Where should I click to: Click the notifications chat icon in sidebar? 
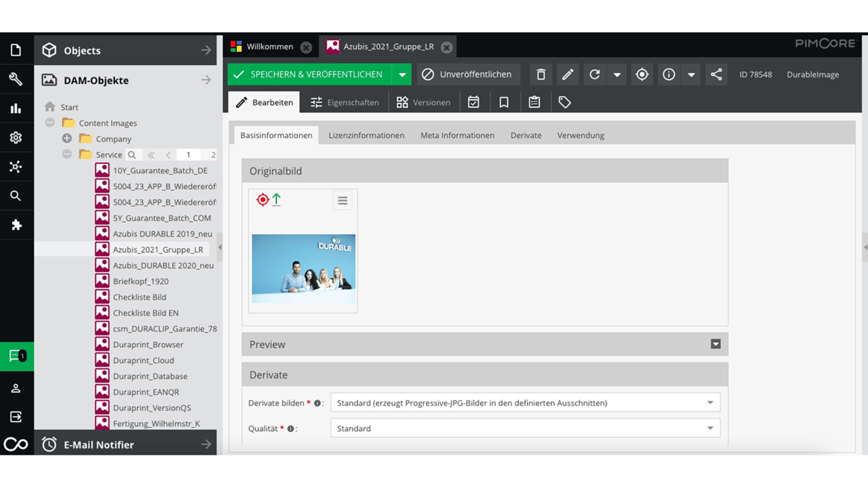coord(16,357)
